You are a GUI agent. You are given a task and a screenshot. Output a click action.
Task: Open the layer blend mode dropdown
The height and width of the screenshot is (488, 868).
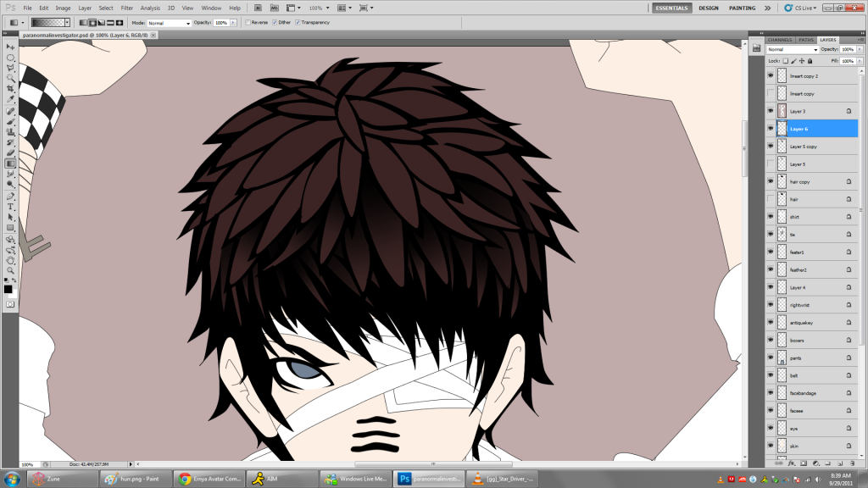tap(793, 50)
